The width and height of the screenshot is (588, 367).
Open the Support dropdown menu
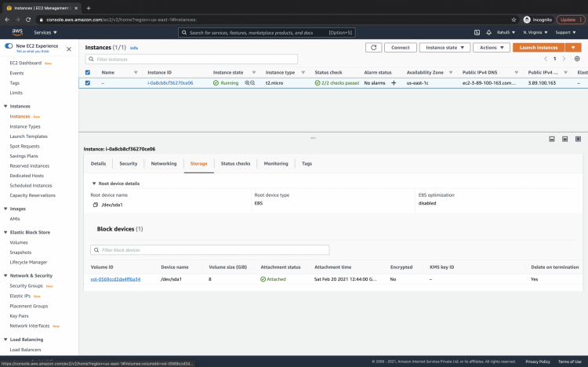pos(565,33)
